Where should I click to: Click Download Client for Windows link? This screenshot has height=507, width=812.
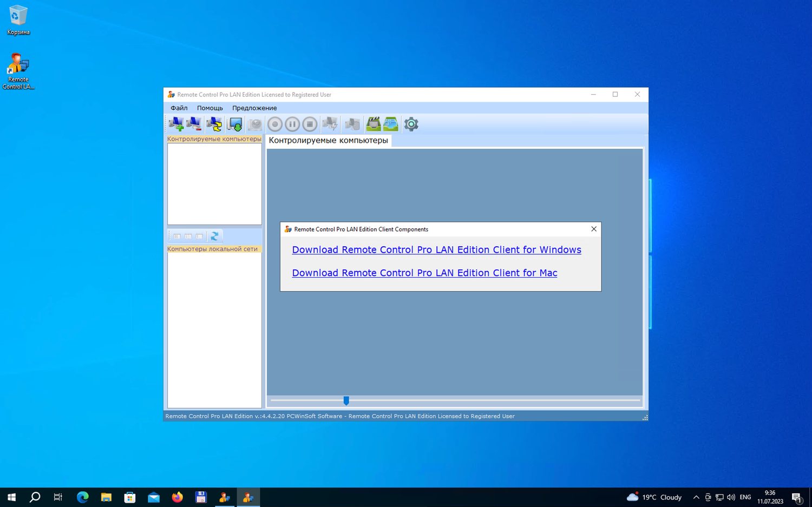click(x=436, y=249)
